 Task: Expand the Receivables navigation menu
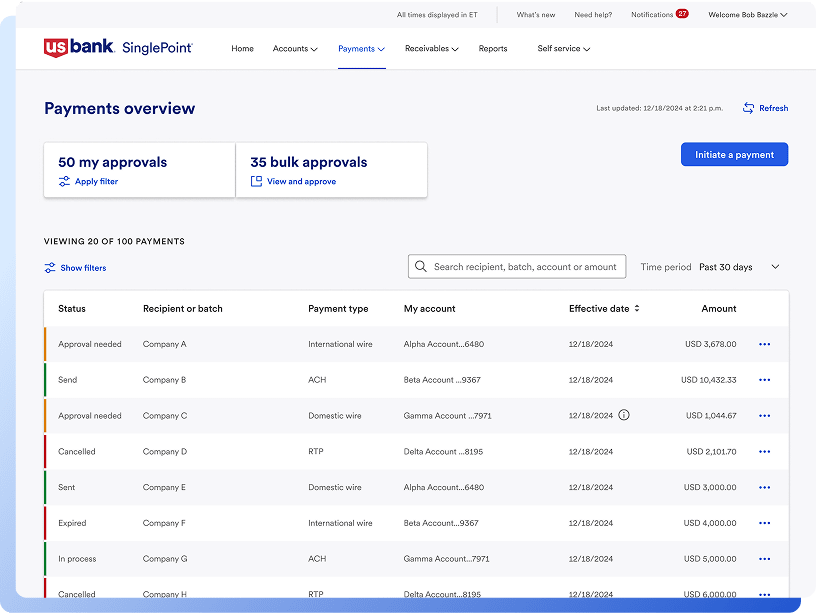(x=432, y=48)
